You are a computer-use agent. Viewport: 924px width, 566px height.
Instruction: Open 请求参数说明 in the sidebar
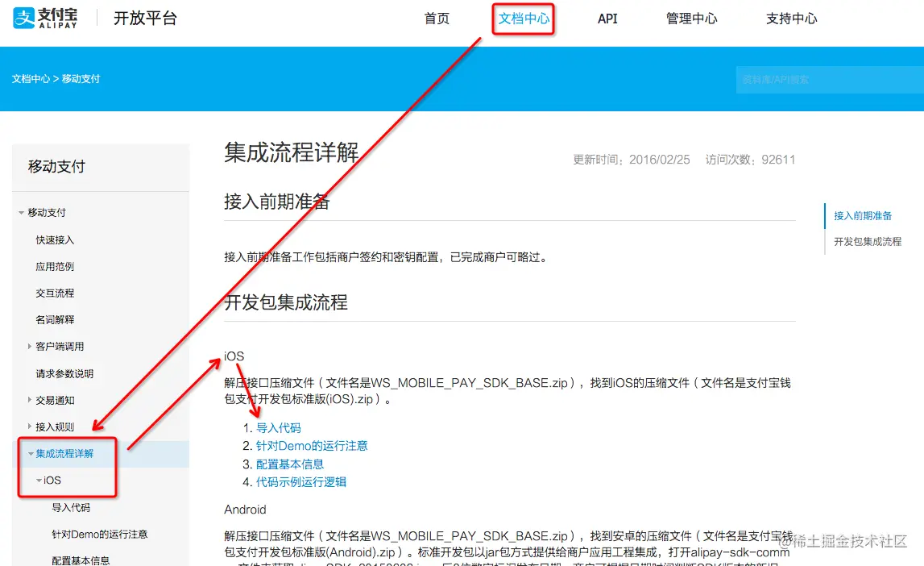[64, 374]
